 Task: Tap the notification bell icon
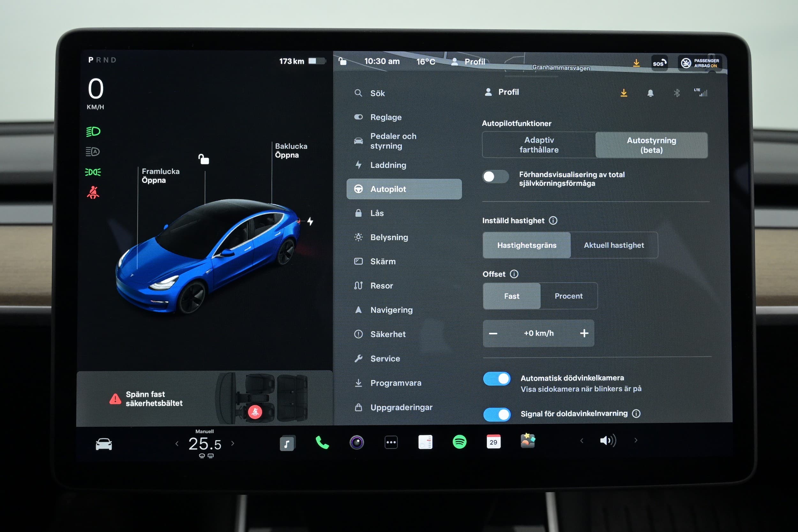651,93
